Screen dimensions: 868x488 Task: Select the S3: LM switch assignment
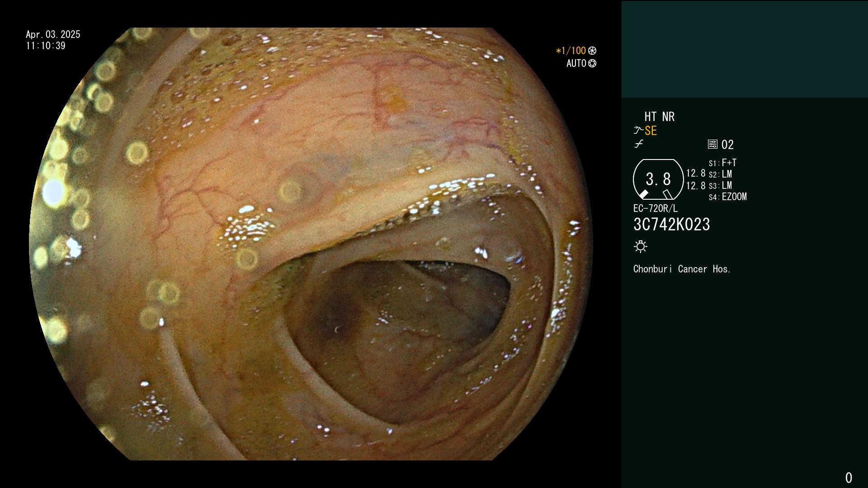pos(720,185)
